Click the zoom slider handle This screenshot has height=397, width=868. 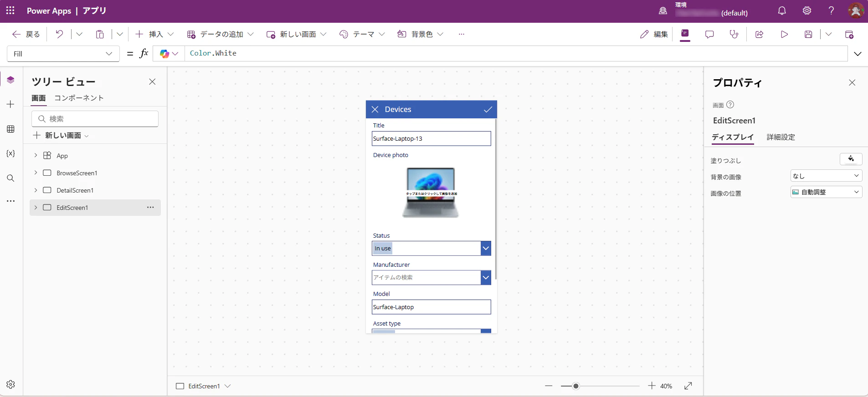coord(576,386)
